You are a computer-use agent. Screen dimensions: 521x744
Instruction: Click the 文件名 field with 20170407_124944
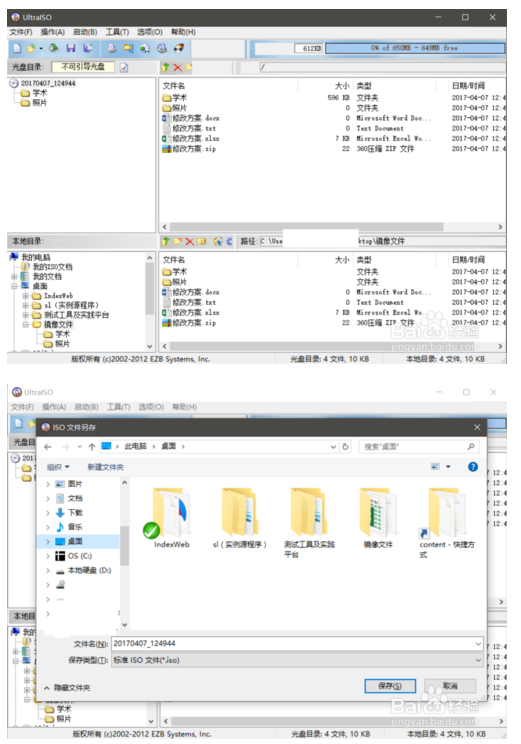click(x=297, y=643)
